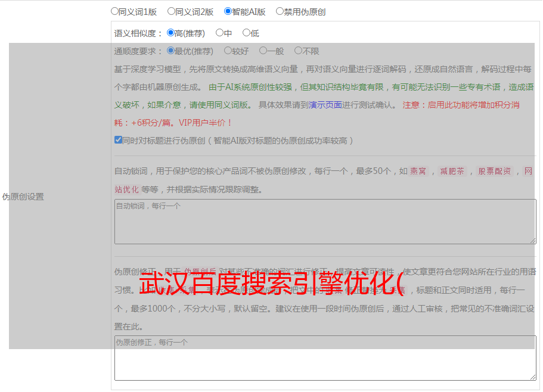The height and width of the screenshot is (392, 543).
Task: Click the example keyword 燕窝
Action: (418, 171)
